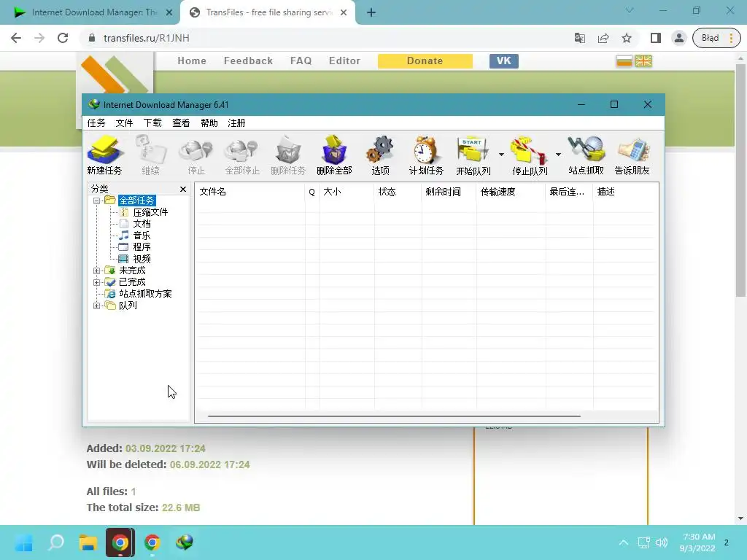Expand the 队列 tree node
This screenshot has height=560, width=747.
97,306
